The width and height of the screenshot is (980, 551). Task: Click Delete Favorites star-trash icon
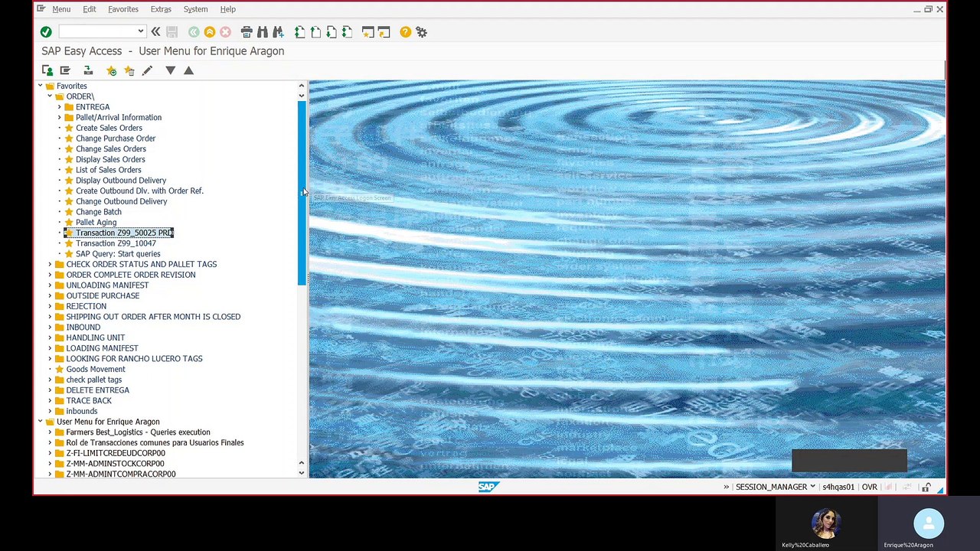[x=129, y=70]
